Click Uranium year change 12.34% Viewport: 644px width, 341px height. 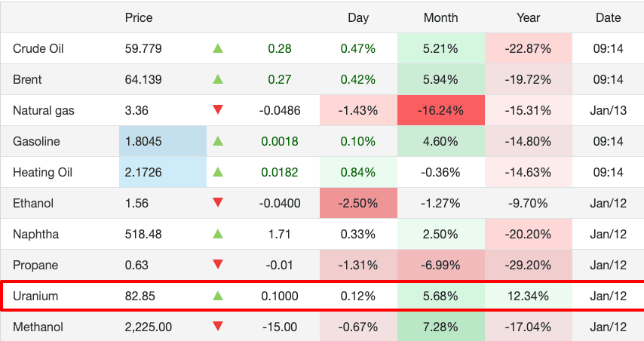pyautogui.click(x=528, y=296)
